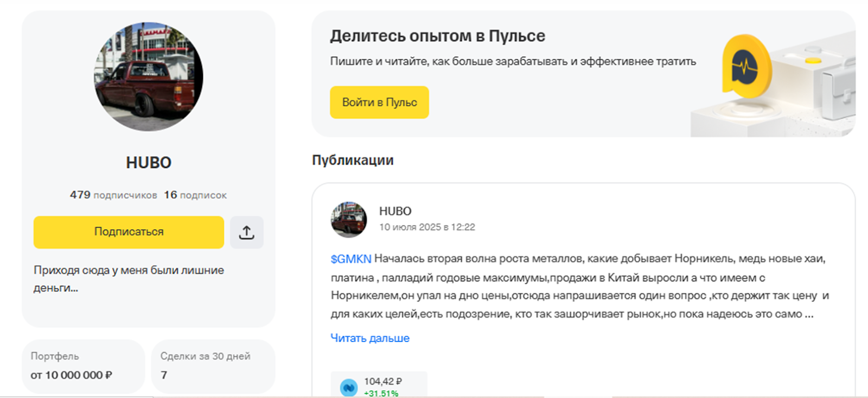Click the yellow Pulse speech bubble icon

point(746,67)
